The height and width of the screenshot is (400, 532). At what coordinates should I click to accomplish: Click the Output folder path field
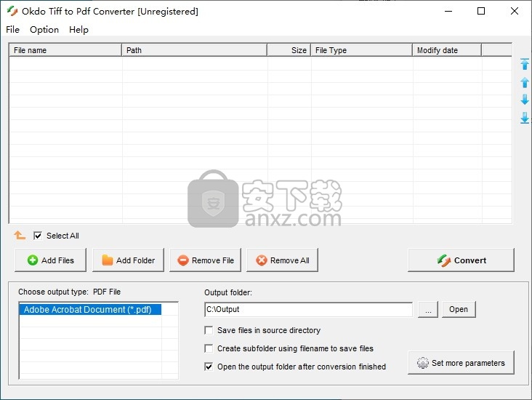(x=308, y=309)
